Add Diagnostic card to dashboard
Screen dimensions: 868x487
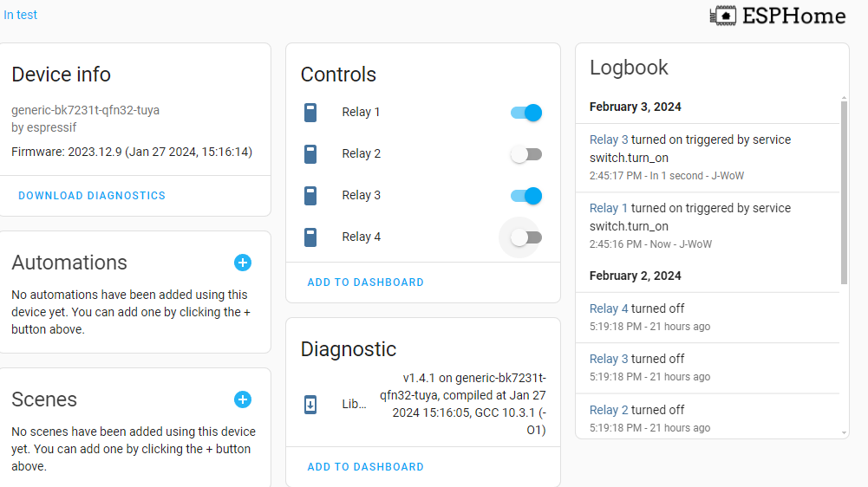(x=366, y=467)
